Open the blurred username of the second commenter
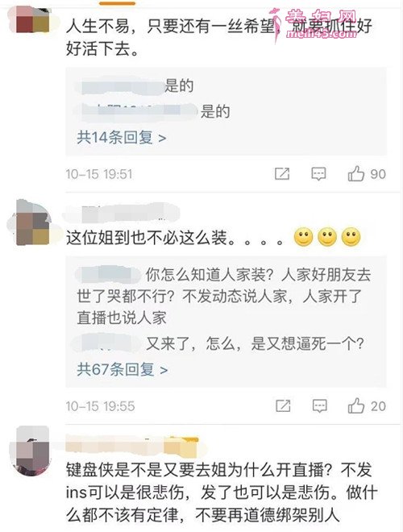The height and width of the screenshot is (532, 403). click(122, 213)
